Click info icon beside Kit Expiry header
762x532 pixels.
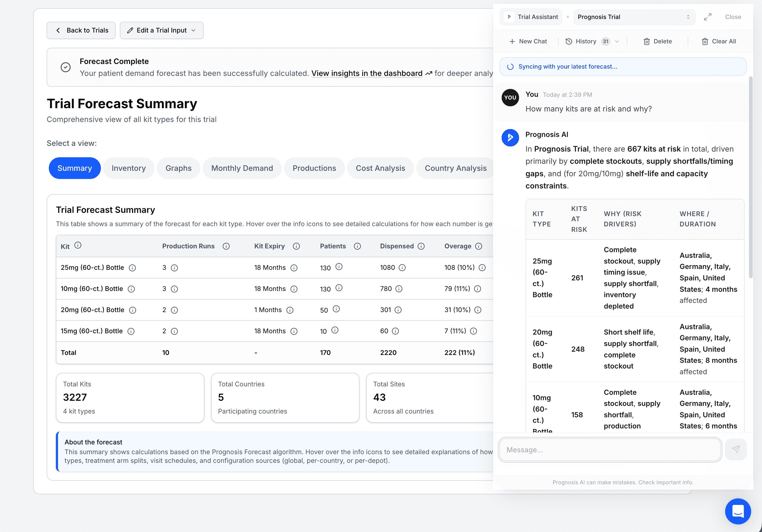tap(296, 246)
